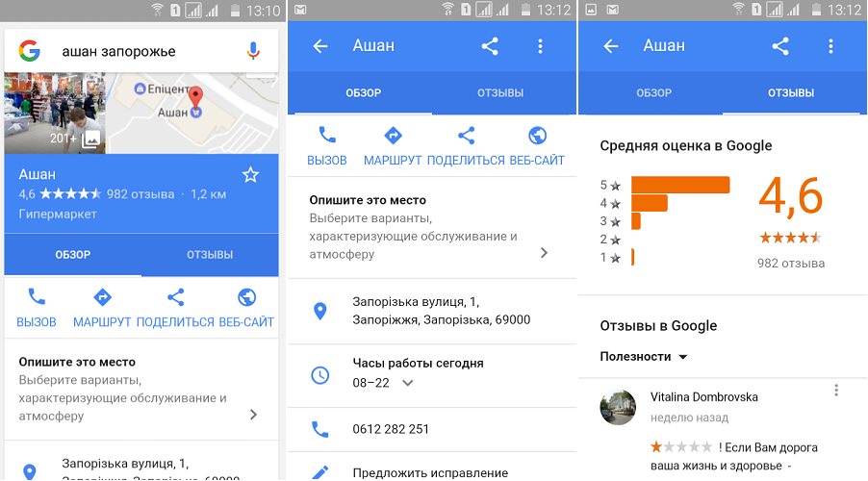Tap pencil icon for suggesting an edit
Viewport: 868px width, 481px height.
click(x=319, y=472)
